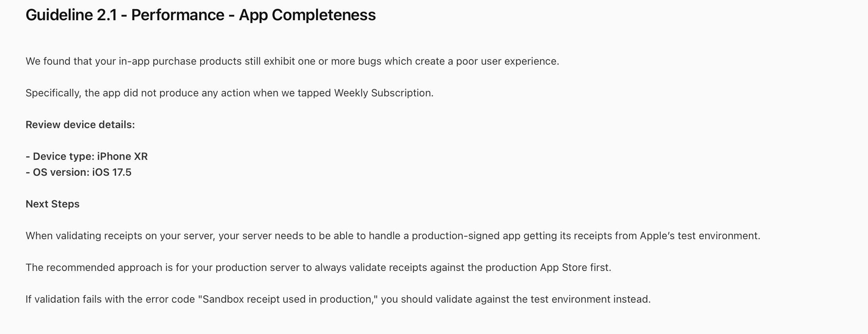The width and height of the screenshot is (868, 334).
Task: Click the words 'Weekly Subscription'
Action: 383,93
